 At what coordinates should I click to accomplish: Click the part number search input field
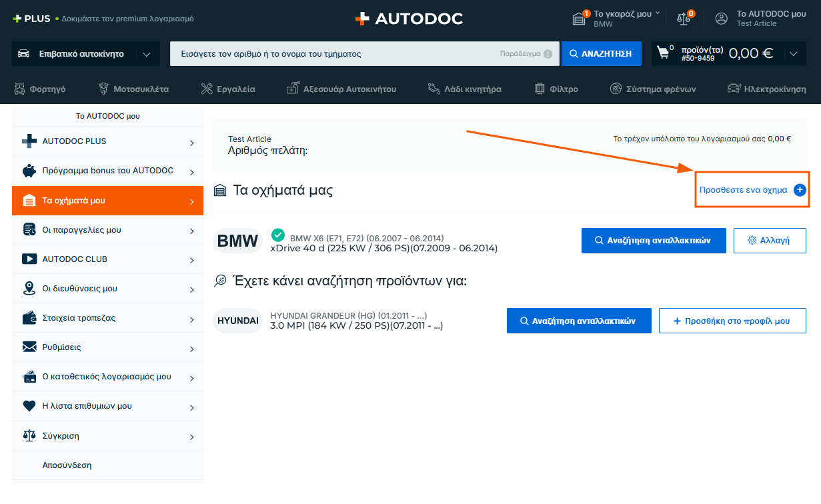pos(365,54)
